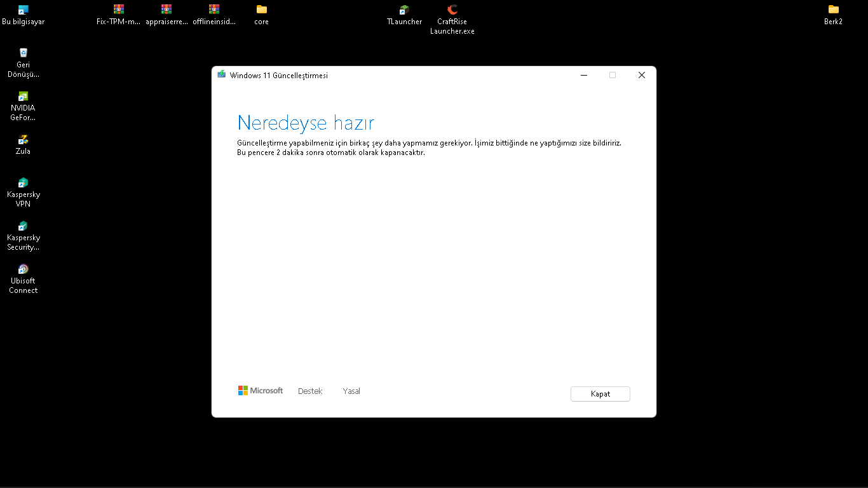Viewport: 868px width, 488px height.
Task: Select the Berk2 folder on desktop
Action: [x=834, y=15]
